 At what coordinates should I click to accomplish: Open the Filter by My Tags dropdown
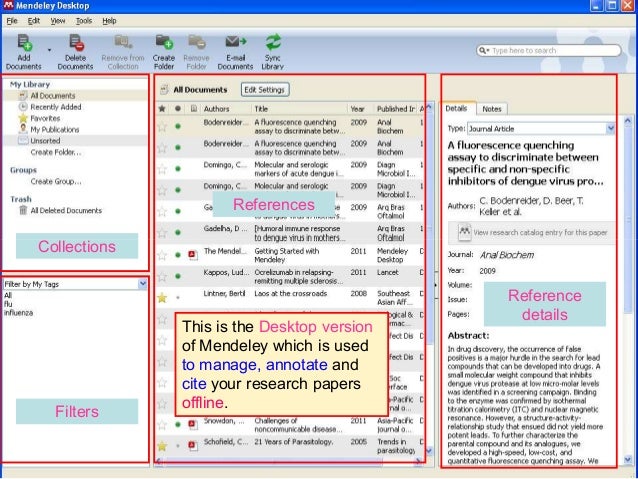(x=142, y=284)
